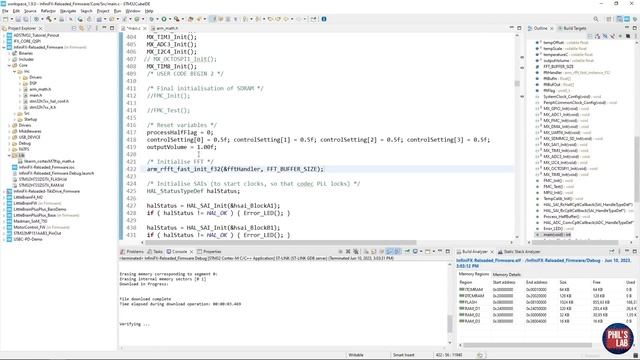640x360 pixels.
Task: Toggle Pin Console in Console toolbar
Action: (407, 251)
